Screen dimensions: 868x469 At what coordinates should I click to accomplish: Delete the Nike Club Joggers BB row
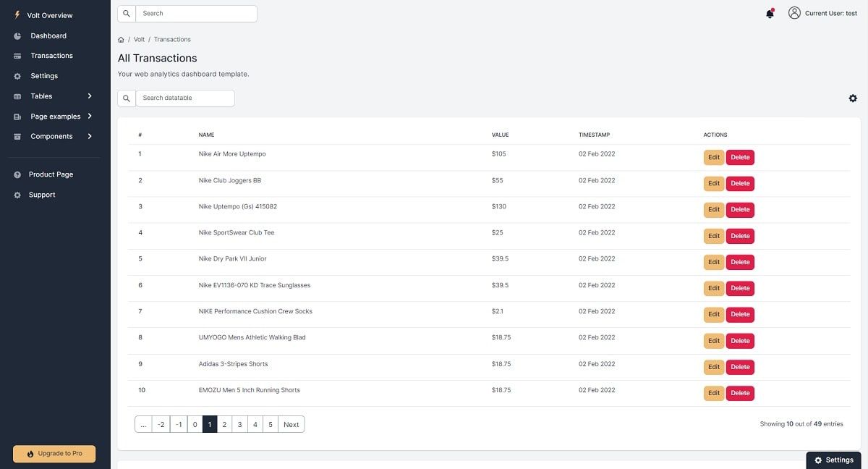(x=740, y=184)
